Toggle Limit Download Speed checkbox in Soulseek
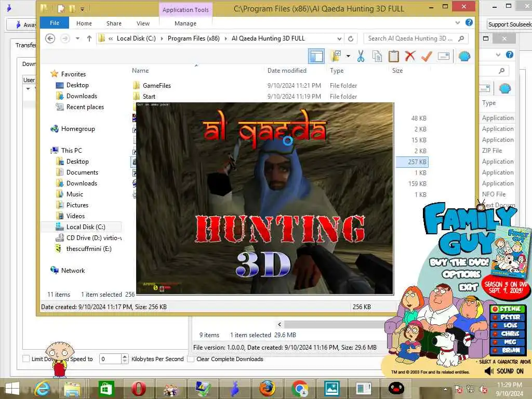 pyautogui.click(x=26, y=358)
